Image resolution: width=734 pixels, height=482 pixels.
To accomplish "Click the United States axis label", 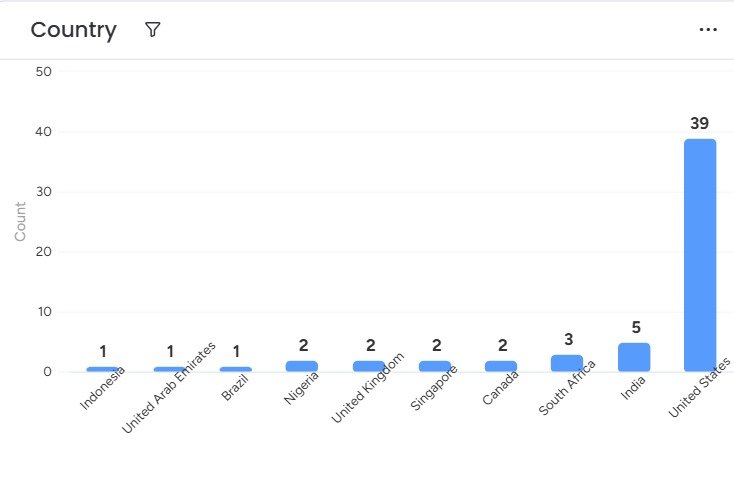I will 699,389.
